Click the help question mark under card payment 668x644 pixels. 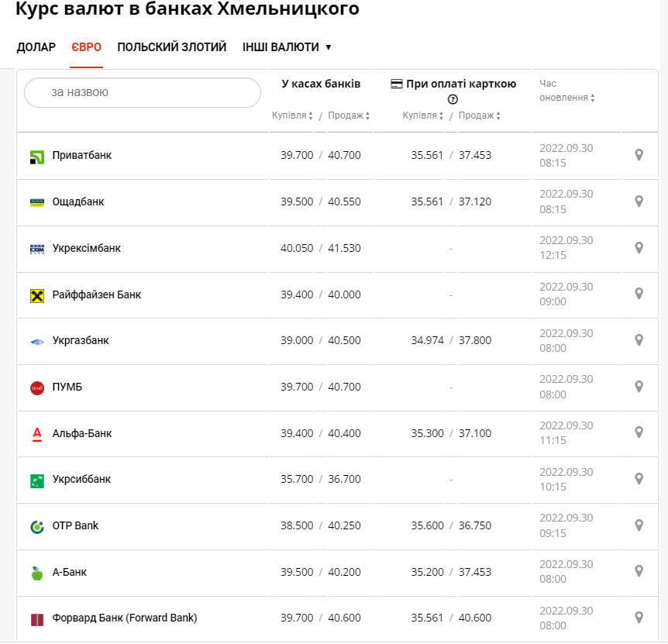coord(453,99)
